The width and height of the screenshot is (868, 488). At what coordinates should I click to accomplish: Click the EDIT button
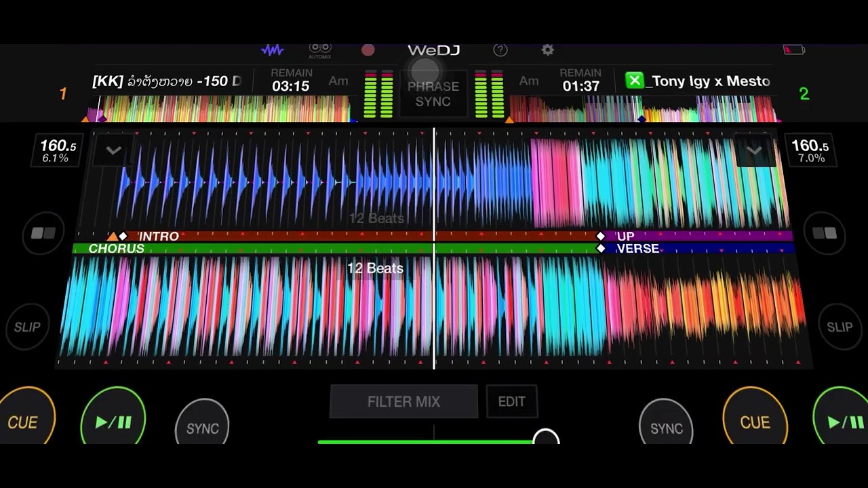click(511, 401)
